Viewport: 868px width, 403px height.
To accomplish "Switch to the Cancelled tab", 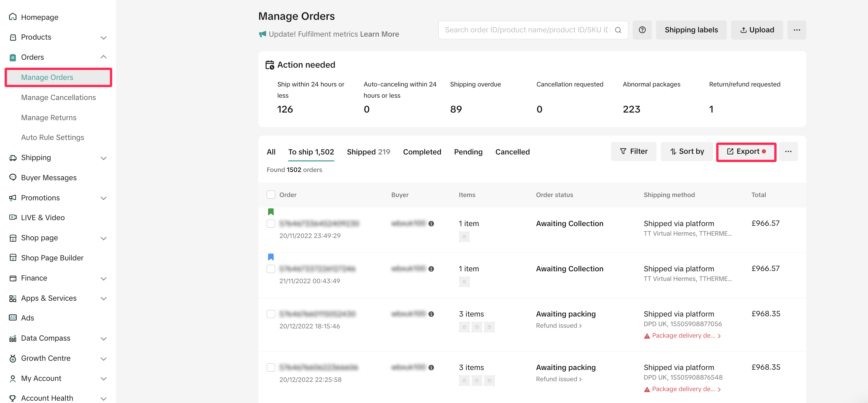I will pyautogui.click(x=512, y=152).
